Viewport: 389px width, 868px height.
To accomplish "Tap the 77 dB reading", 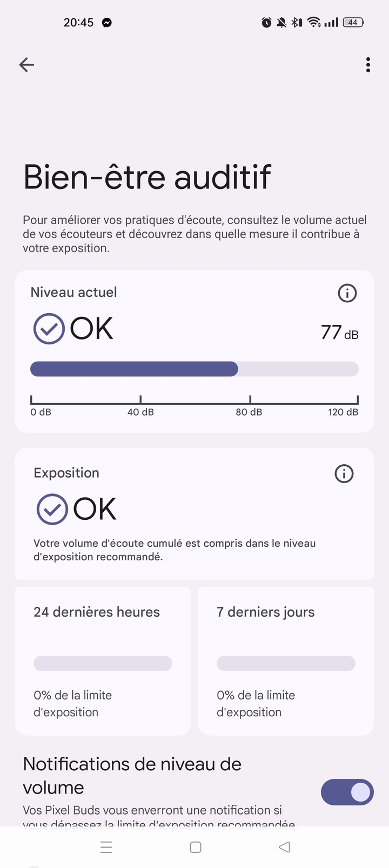I will click(x=339, y=333).
